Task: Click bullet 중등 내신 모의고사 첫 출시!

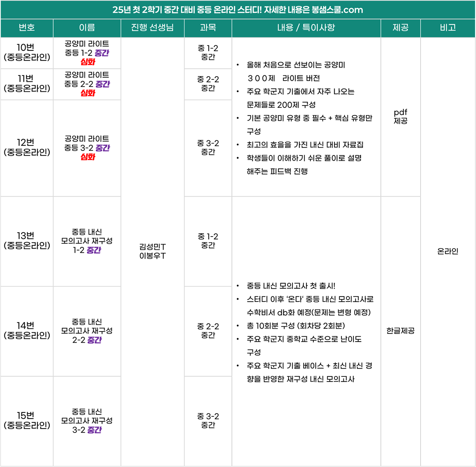Action: (x=291, y=286)
